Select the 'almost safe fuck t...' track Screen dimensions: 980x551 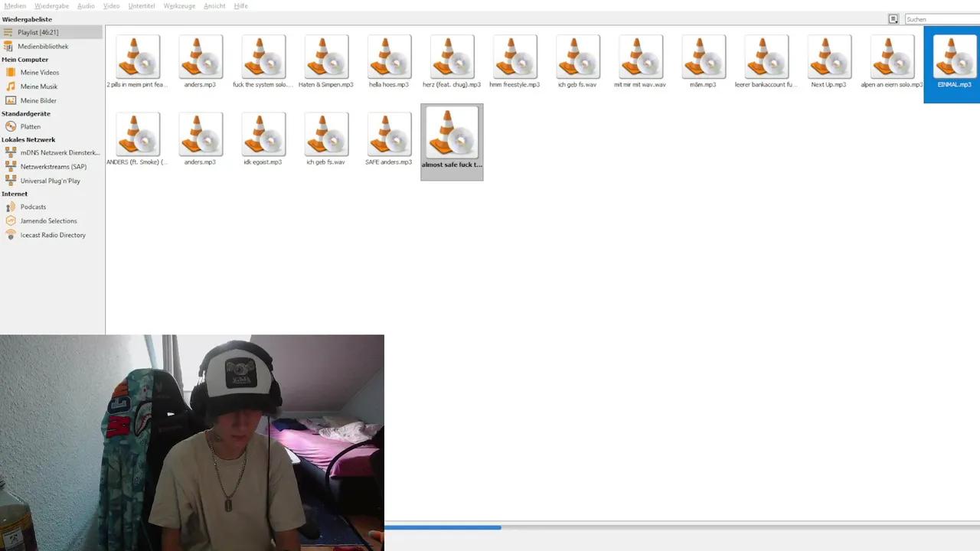point(452,142)
